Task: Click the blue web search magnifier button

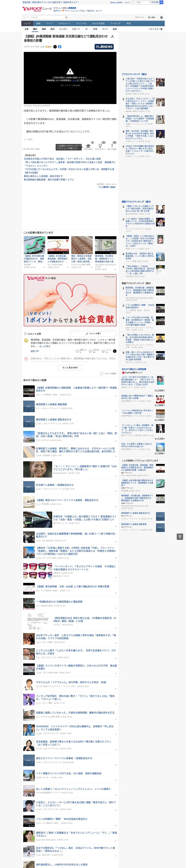Action: point(161,2)
